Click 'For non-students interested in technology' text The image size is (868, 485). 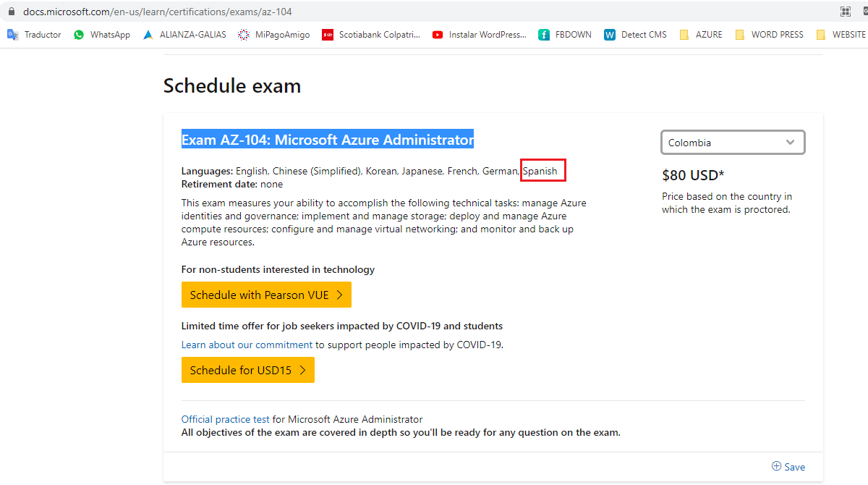[278, 269]
